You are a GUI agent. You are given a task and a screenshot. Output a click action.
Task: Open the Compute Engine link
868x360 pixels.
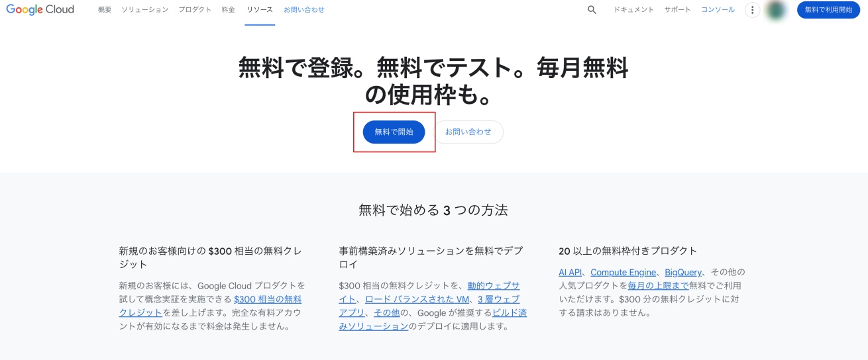623,272
